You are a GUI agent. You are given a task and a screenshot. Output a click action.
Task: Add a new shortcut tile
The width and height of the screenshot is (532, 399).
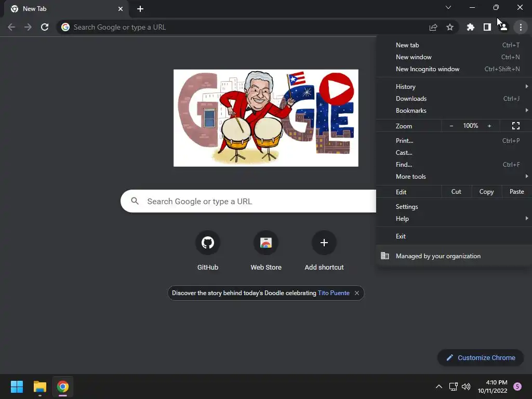324,251
